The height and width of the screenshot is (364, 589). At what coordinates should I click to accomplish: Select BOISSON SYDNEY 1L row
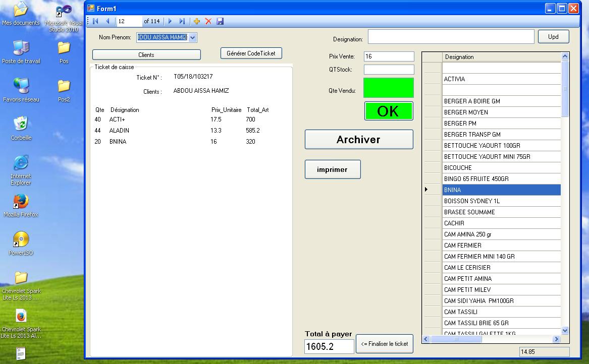[x=501, y=201]
